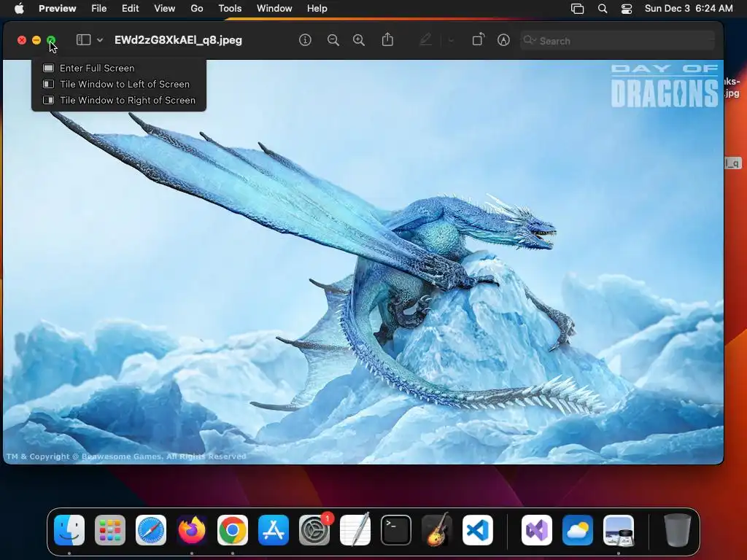
Task: Open the File menu
Action: 98,9
